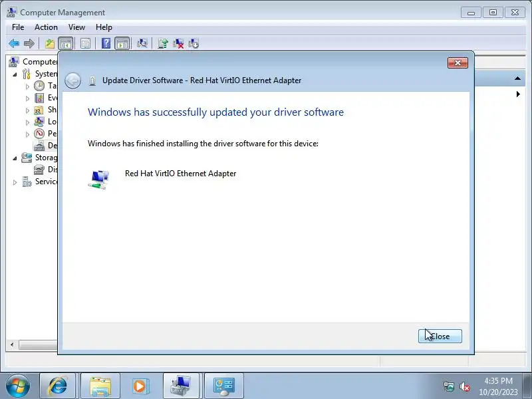
Task: Open the Properties toolbar icon
Action: click(86, 43)
